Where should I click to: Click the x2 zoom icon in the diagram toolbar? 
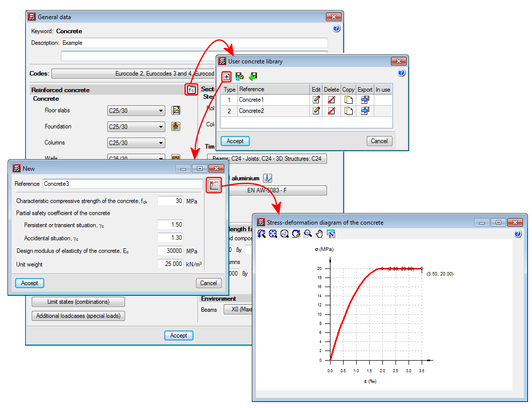[285, 234]
